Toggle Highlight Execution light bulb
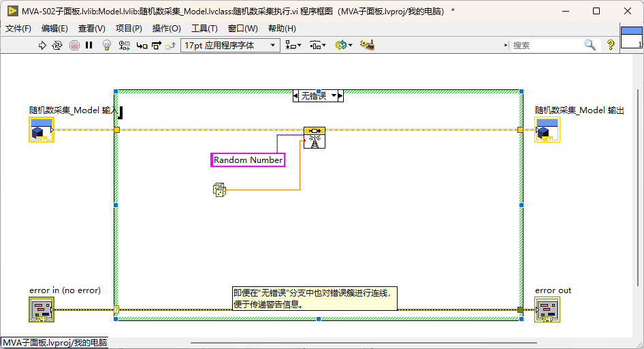Image resolution: width=644 pixels, height=349 pixels. [x=107, y=45]
